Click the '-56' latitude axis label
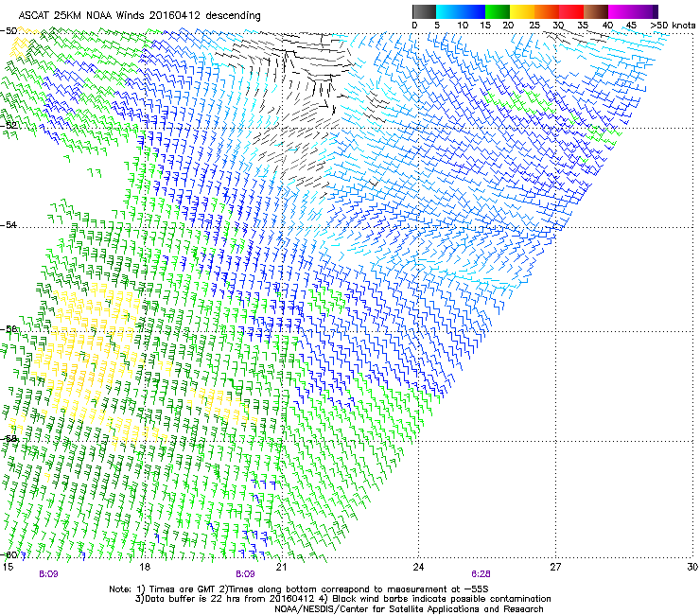This screenshot has width=700, height=615. pos(9,328)
